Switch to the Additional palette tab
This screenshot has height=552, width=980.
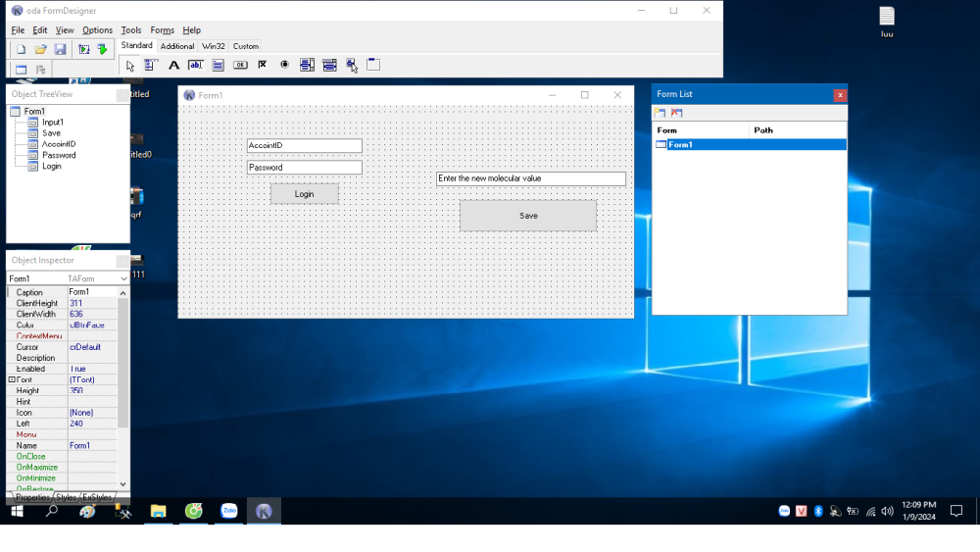pos(177,46)
